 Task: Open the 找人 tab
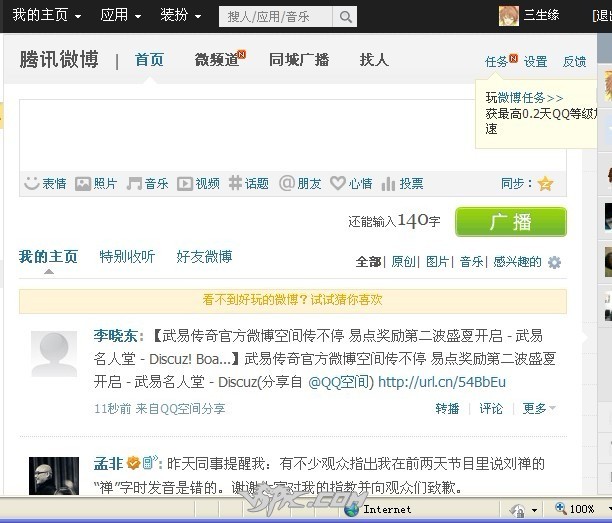[x=374, y=60]
